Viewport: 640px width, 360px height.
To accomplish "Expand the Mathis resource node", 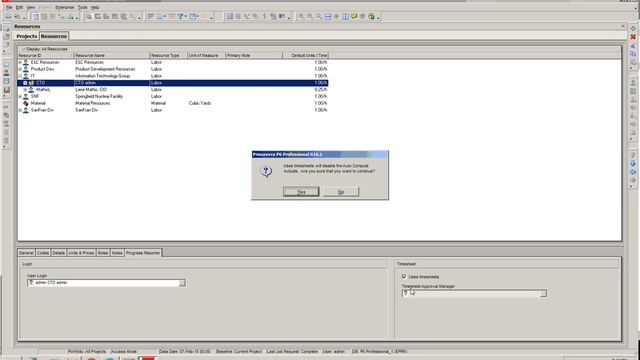I will (25, 89).
